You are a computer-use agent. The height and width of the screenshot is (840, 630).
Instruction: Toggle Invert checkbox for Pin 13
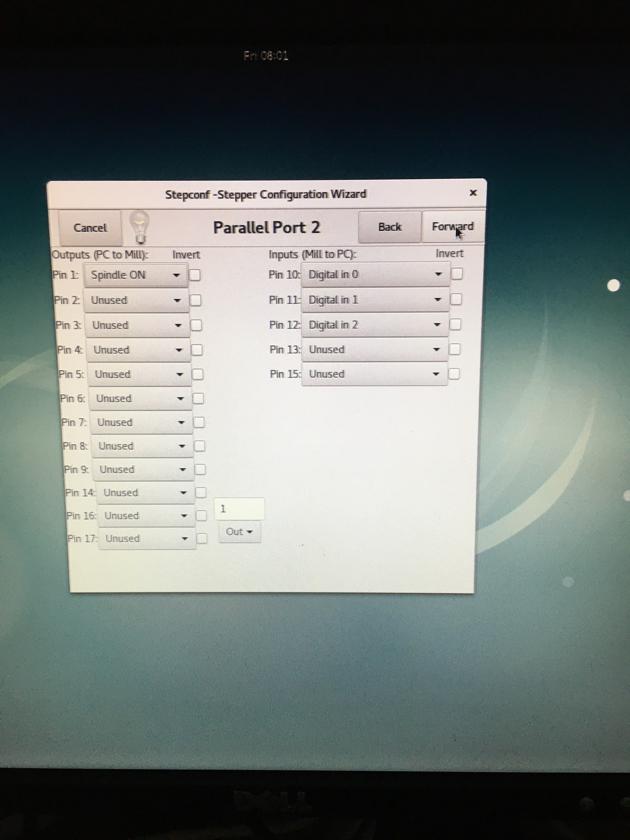coord(455,349)
